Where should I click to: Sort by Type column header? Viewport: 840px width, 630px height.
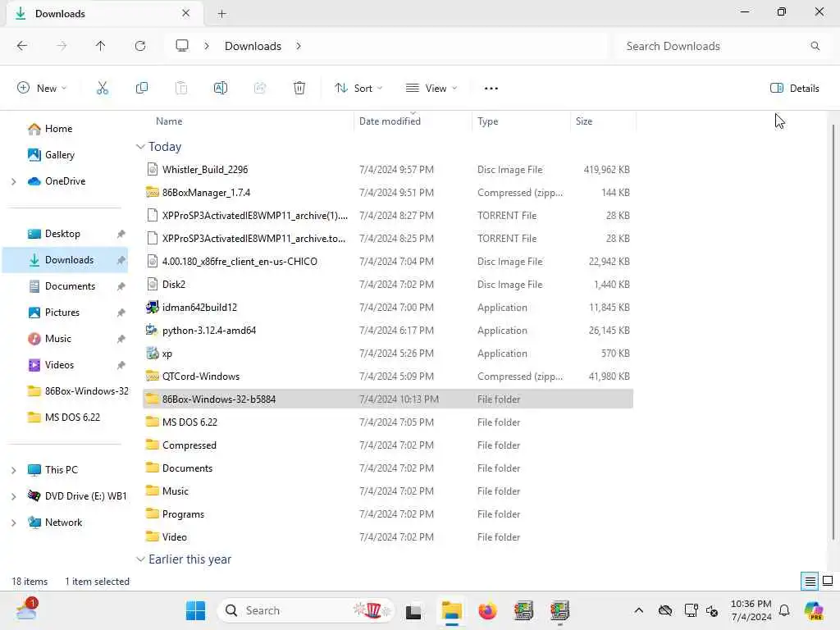(521, 121)
